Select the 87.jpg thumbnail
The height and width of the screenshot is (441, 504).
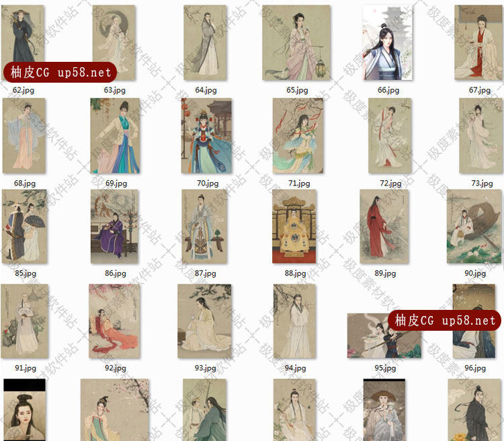[x=204, y=227]
